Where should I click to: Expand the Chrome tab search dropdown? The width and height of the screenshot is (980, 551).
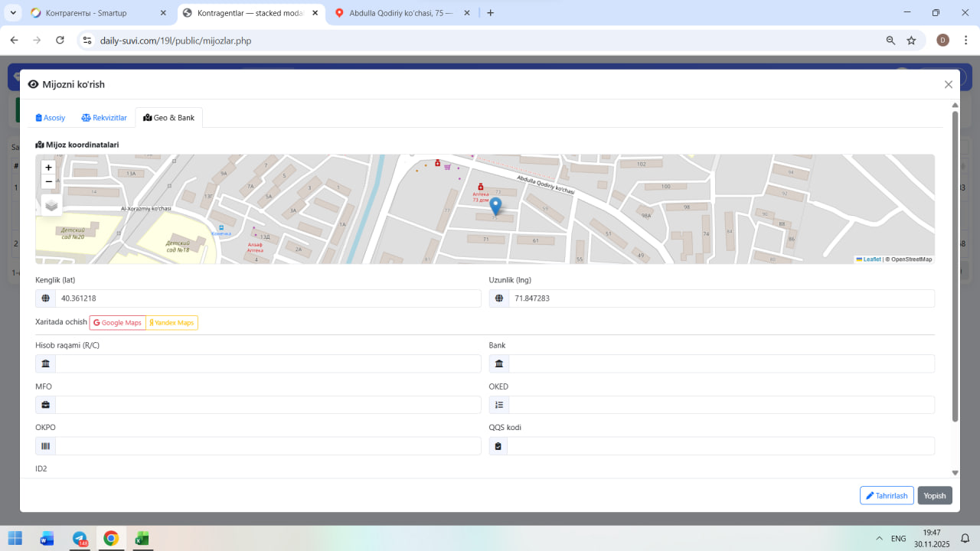coord(13,13)
